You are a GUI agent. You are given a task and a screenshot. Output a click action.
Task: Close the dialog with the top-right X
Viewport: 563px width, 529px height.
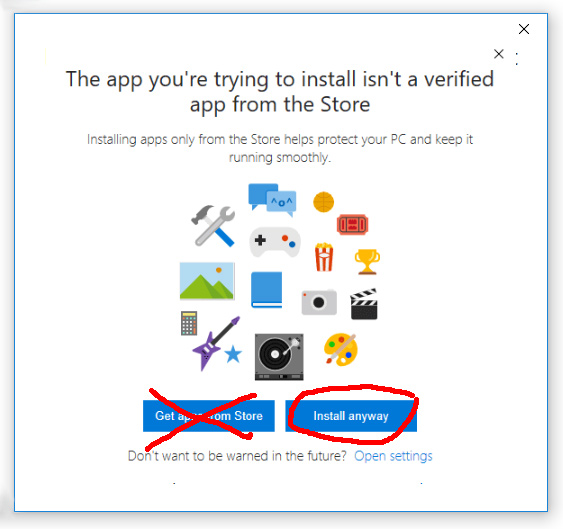[524, 29]
